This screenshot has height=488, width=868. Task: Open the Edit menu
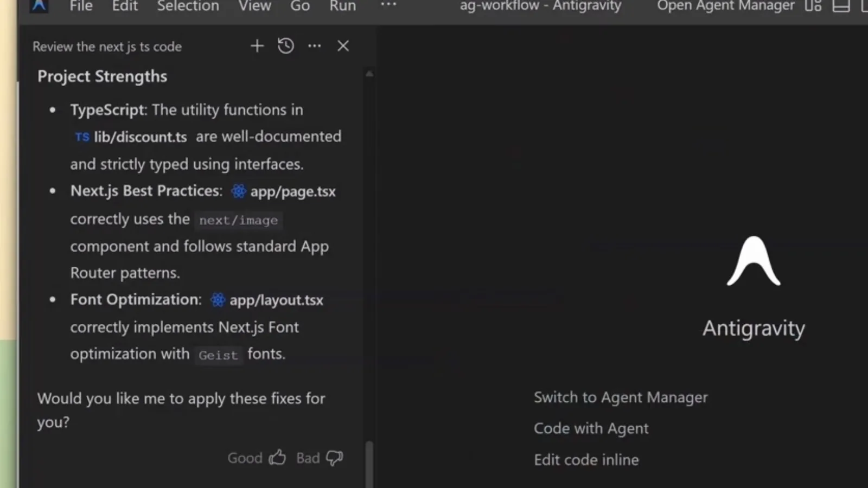coord(125,6)
